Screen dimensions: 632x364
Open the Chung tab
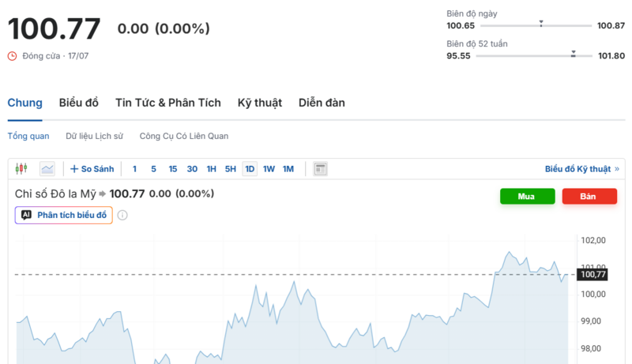click(25, 103)
